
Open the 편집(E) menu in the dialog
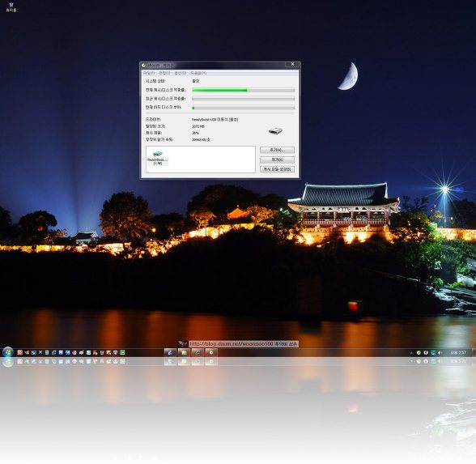pos(164,73)
